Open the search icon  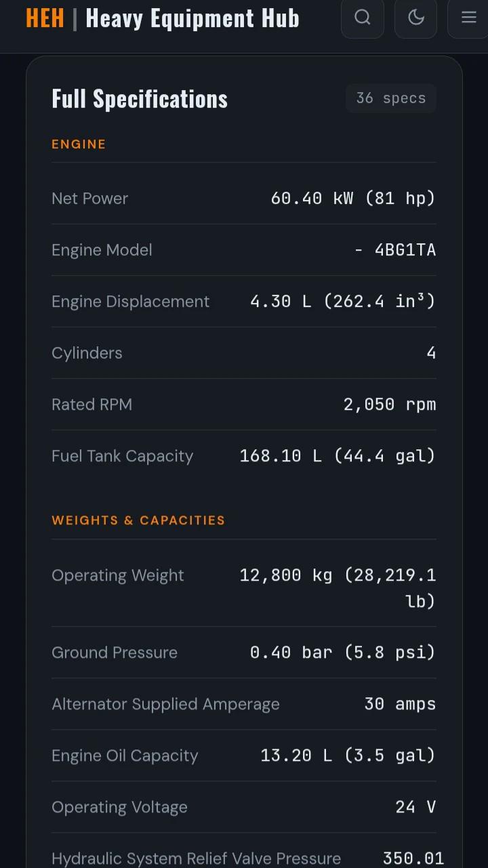pyautogui.click(x=362, y=18)
